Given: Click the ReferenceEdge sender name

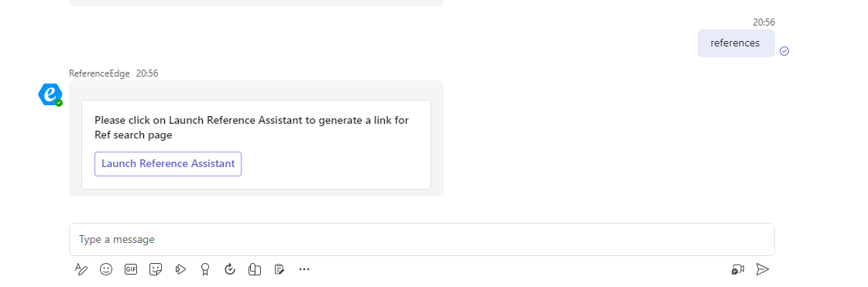Looking at the screenshot, I should pyautogui.click(x=100, y=73).
